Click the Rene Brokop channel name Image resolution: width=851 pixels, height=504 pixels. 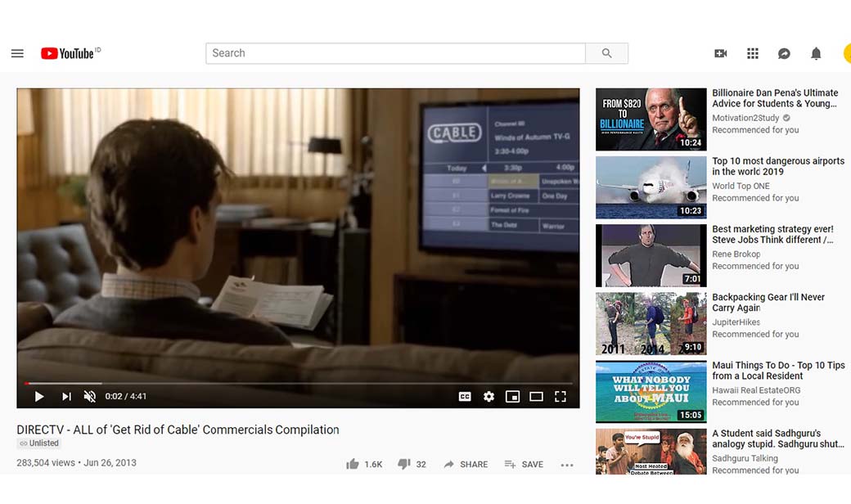(736, 254)
